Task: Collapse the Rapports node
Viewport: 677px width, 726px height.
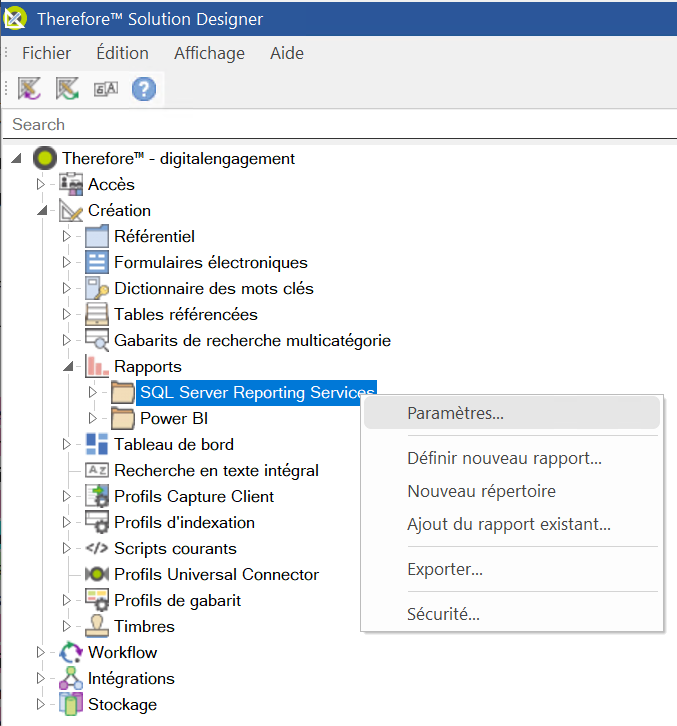Action: click(69, 366)
